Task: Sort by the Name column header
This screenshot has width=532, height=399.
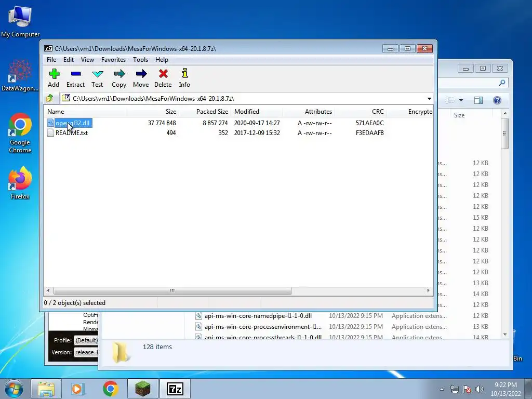Action: (x=85, y=112)
